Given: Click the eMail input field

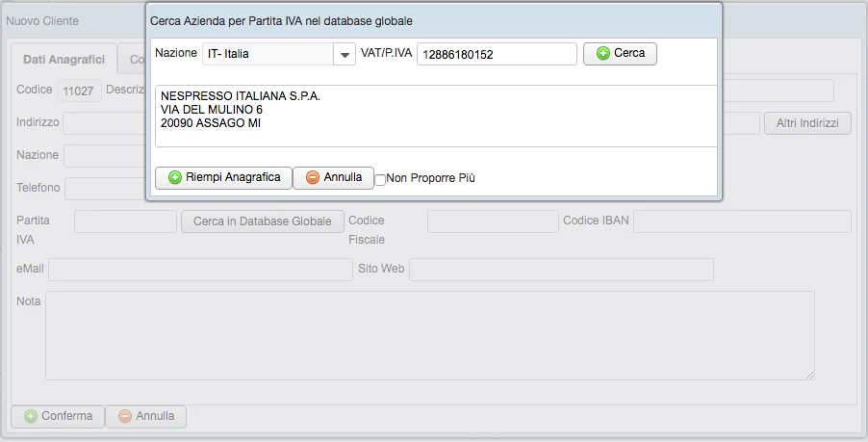Looking at the screenshot, I should 200,270.
